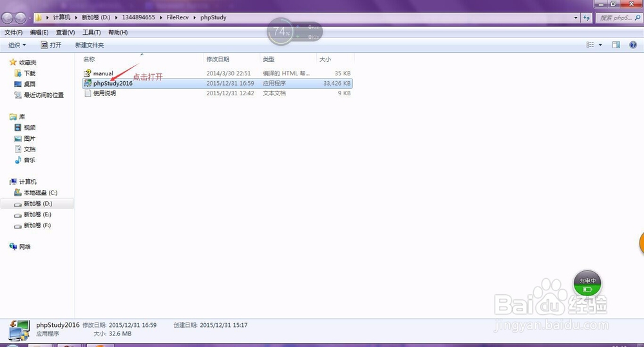Open the 文件(F) menu
644x347 pixels.
pos(14,32)
